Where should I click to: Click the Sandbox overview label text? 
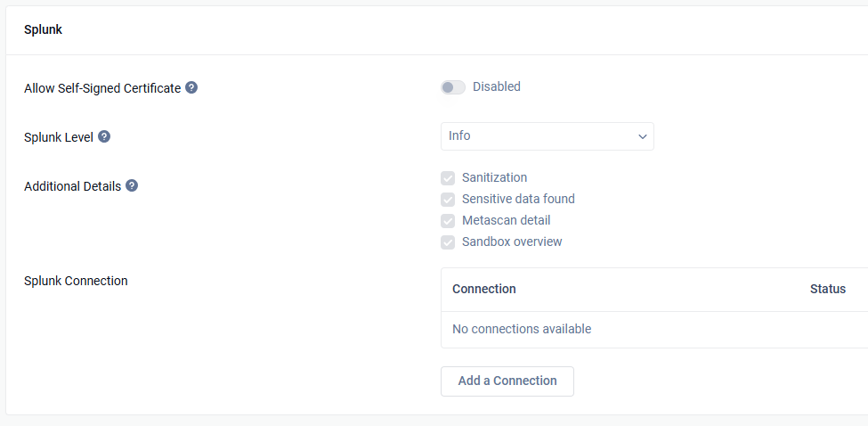tap(512, 242)
